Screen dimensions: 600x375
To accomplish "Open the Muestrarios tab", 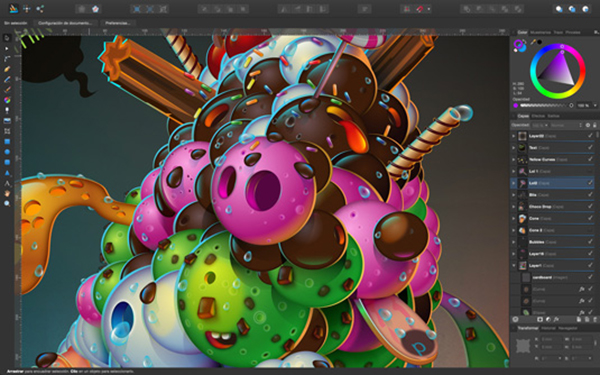I will [x=541, y=33].
